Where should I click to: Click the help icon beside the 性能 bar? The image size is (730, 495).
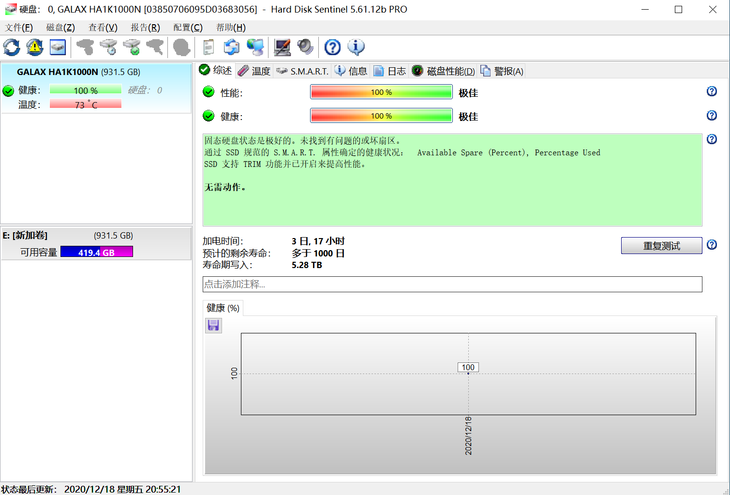[x=712, y=91]
